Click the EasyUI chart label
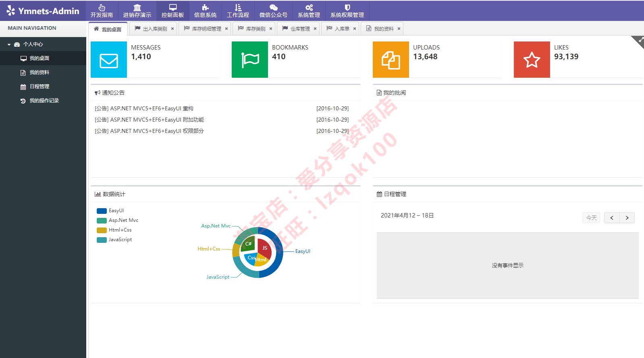Image resolution: width=644 pixels, height=358 pixels. tap(303, 251)
